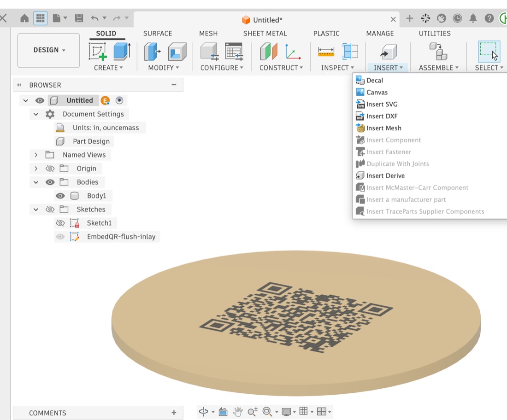Expand the Named Views folder
Image resolution: width=507 pixels, height=420 pixels.
(36, 155)
